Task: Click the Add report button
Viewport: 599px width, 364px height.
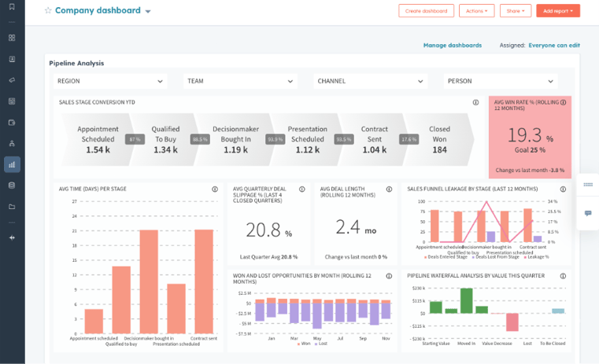Action: pyautogui.click(x=558, y=11)
